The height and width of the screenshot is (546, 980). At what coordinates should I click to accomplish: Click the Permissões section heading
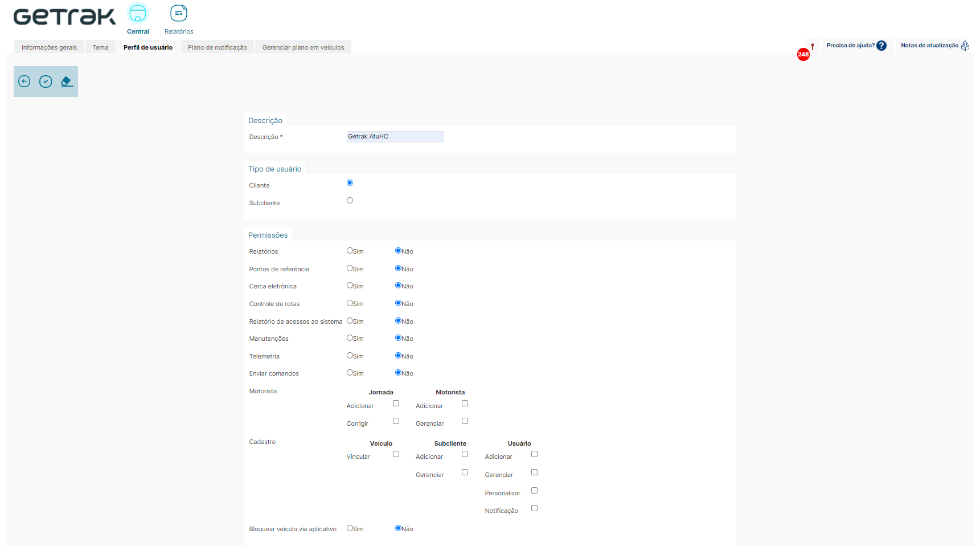coord(268,235)
